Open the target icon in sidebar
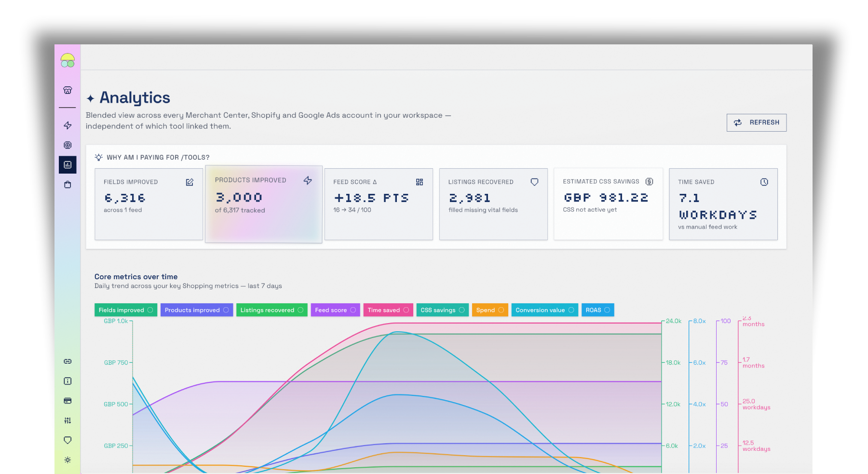This screenshot has height=474, width=868. (68, 145)
